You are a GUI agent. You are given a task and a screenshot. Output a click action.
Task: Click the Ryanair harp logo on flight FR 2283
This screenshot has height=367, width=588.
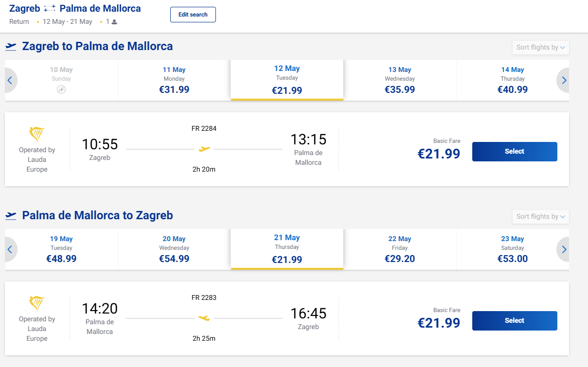[37, 303]
